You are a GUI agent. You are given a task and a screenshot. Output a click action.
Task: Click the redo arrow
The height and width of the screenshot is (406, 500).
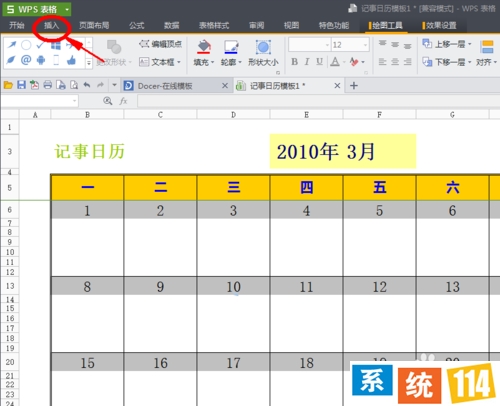click(x=100, y=85)
